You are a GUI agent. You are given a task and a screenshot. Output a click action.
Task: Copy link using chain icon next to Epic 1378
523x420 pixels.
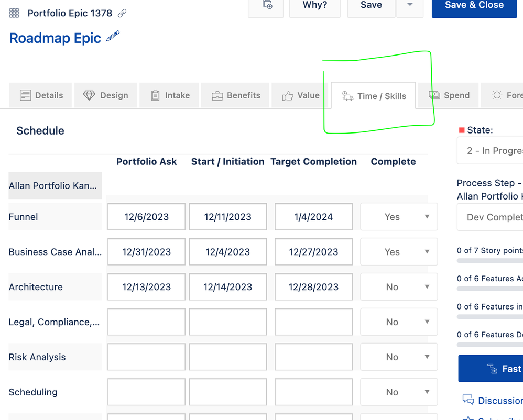click(122, 13)
